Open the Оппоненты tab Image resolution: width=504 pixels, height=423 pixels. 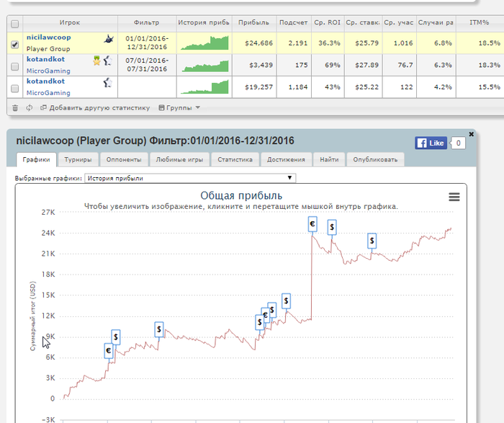(124, 159)
